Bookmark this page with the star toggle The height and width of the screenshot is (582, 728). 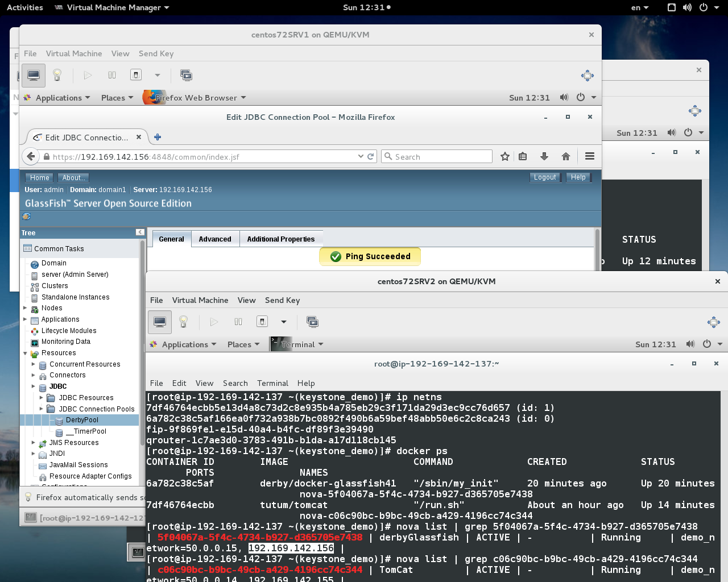point(504,156)
